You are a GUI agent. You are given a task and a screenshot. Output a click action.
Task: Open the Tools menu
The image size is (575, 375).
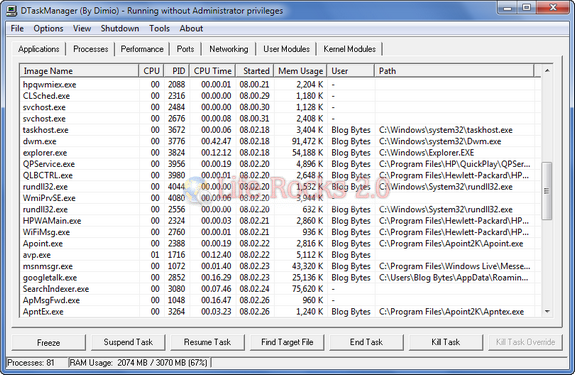pyautogui.click(x=159, y=29)
